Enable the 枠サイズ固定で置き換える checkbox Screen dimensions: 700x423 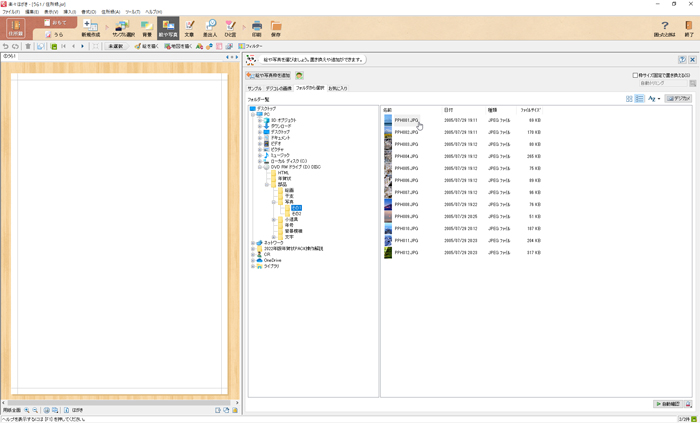pos(635,75)
